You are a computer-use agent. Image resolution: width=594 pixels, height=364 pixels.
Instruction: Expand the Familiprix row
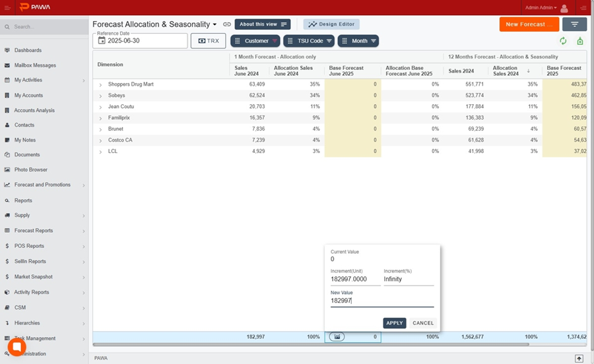(x=100, y=118)
